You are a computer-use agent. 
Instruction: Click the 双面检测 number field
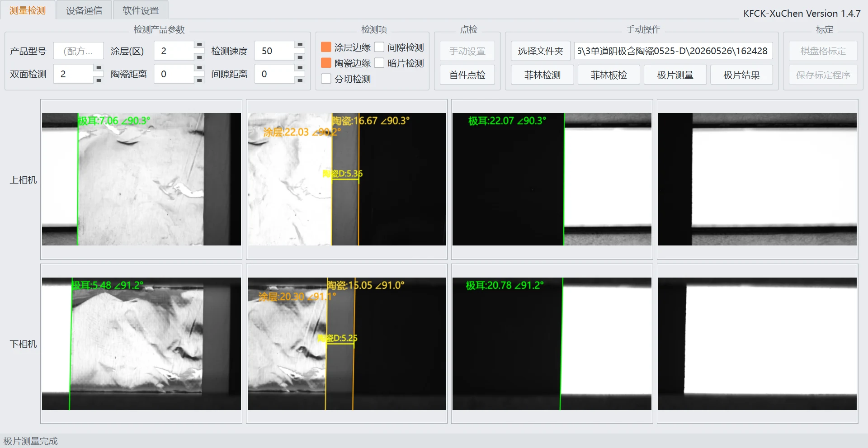74,74
